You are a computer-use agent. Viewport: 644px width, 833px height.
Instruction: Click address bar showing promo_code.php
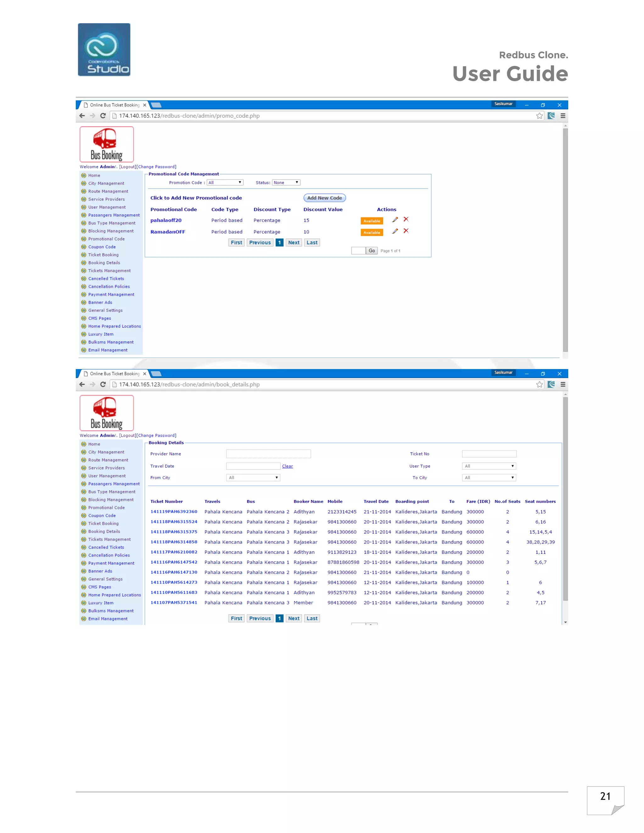(322, 116)
